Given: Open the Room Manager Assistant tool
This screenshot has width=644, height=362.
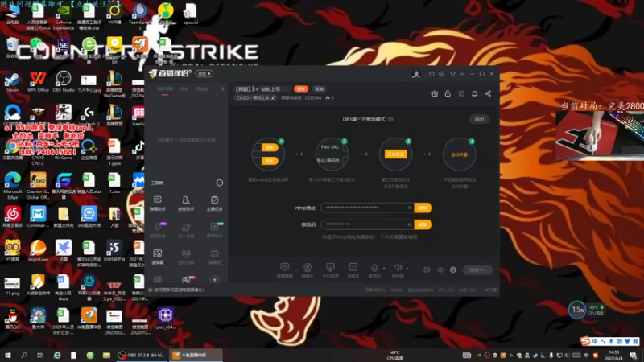Looking at the screenshot, I should pyautogui.click(x=186, y=203).
